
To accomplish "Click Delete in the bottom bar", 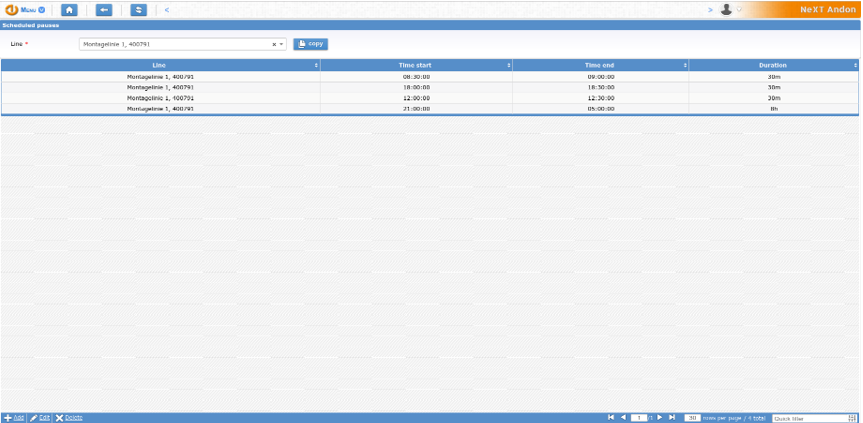I will tap(69, 417).
